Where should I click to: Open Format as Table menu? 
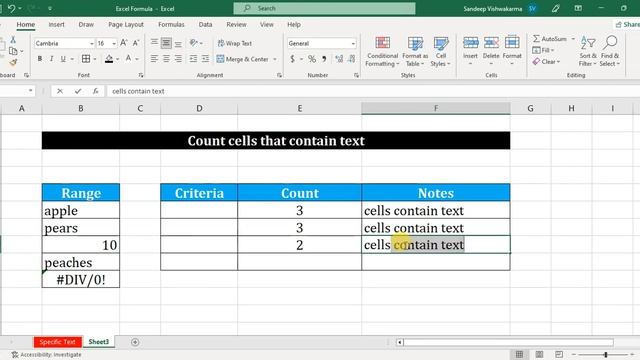[x=415, y=51]
